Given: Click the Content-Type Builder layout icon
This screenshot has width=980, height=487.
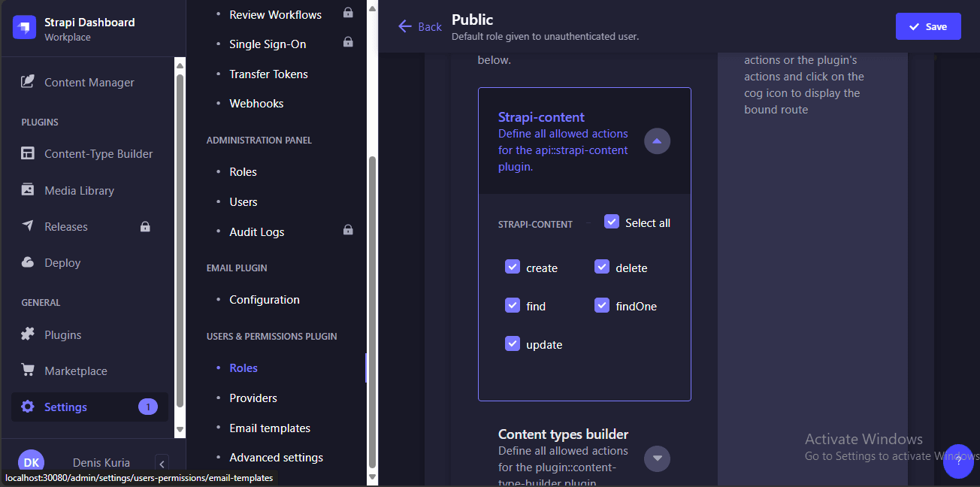Looking at the screenshot, I should coord(28,153).
